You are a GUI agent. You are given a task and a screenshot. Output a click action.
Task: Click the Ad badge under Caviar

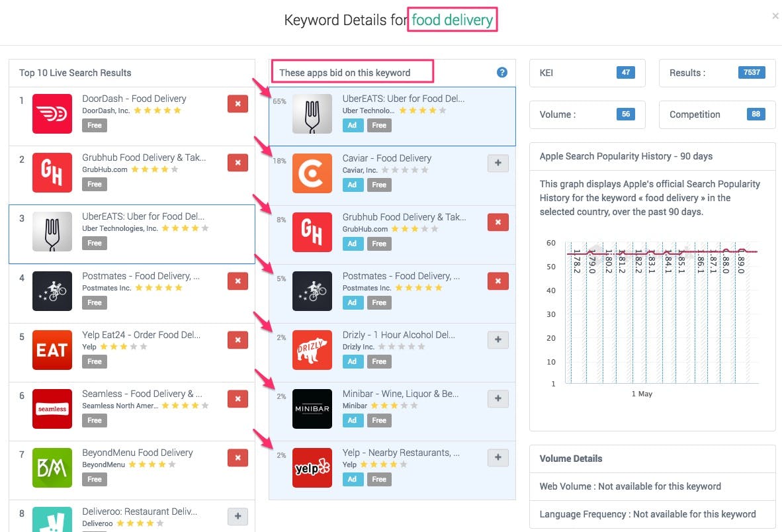(353, 185)
